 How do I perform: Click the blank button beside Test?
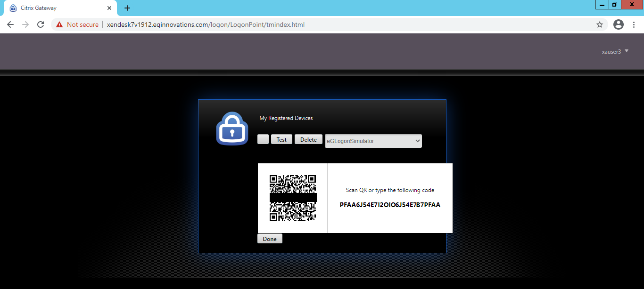point(263,139)
